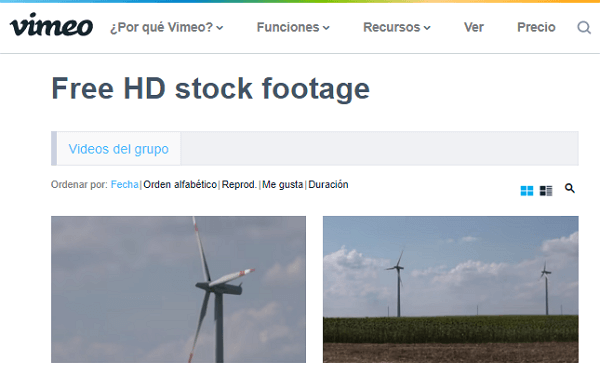
Task: Open the Precio page
Action: click(536, 27)
